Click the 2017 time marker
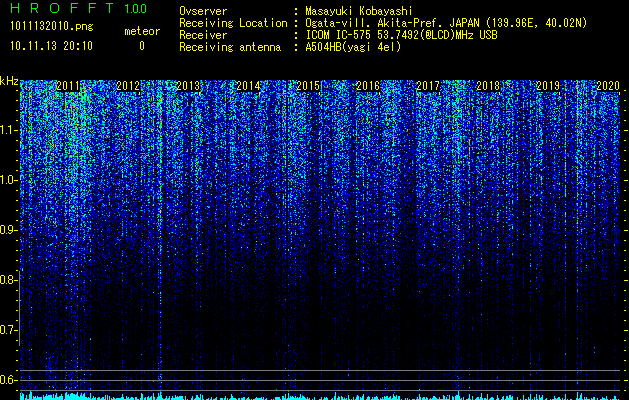The image size is (629, 400). (428, 85)
